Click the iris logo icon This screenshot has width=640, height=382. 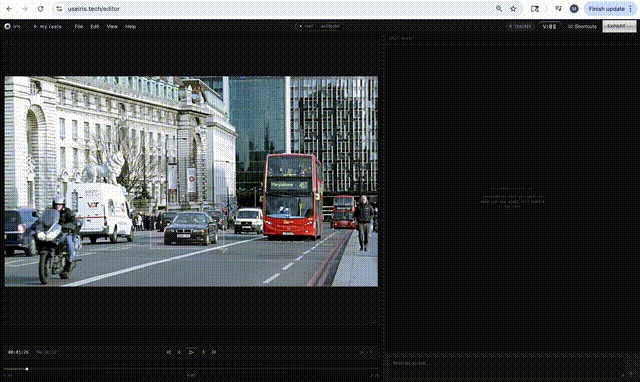tap(7, 26)
